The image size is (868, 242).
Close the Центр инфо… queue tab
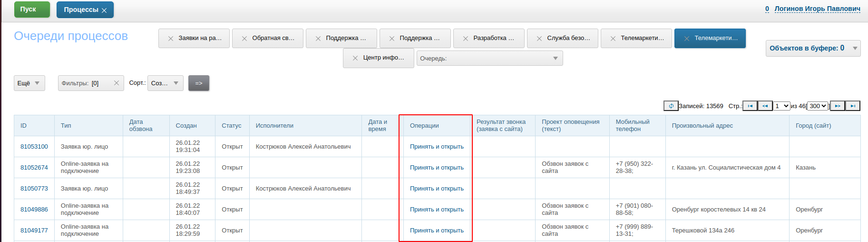tap(355, 58)
